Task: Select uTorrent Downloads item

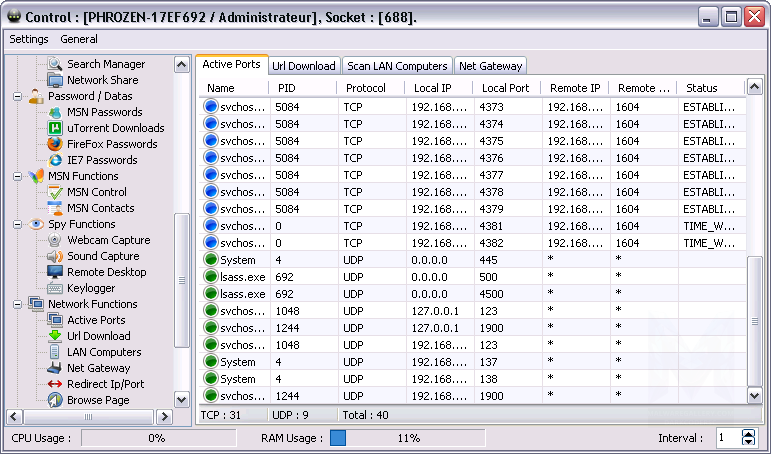Action: point(115,128)
